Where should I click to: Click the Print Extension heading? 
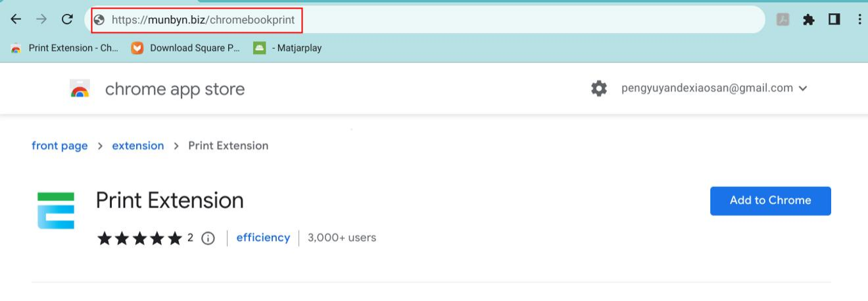point(170,200)
